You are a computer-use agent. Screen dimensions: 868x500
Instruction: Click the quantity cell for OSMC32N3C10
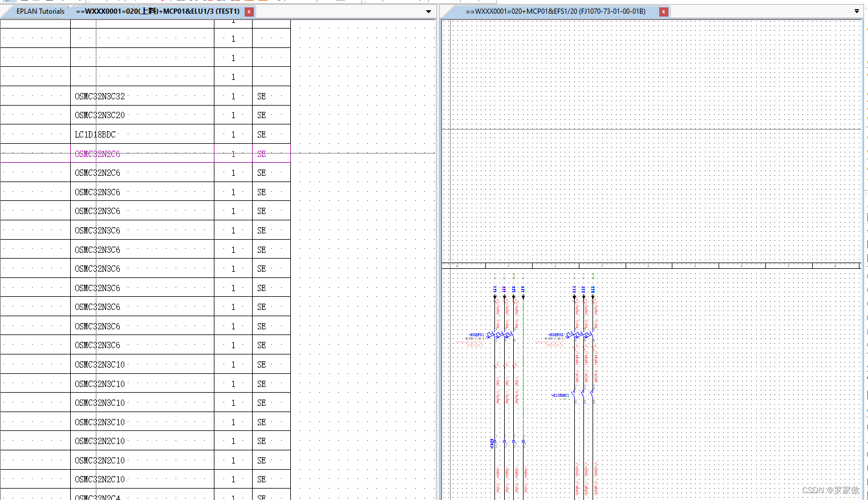click(x=233, y=364)
